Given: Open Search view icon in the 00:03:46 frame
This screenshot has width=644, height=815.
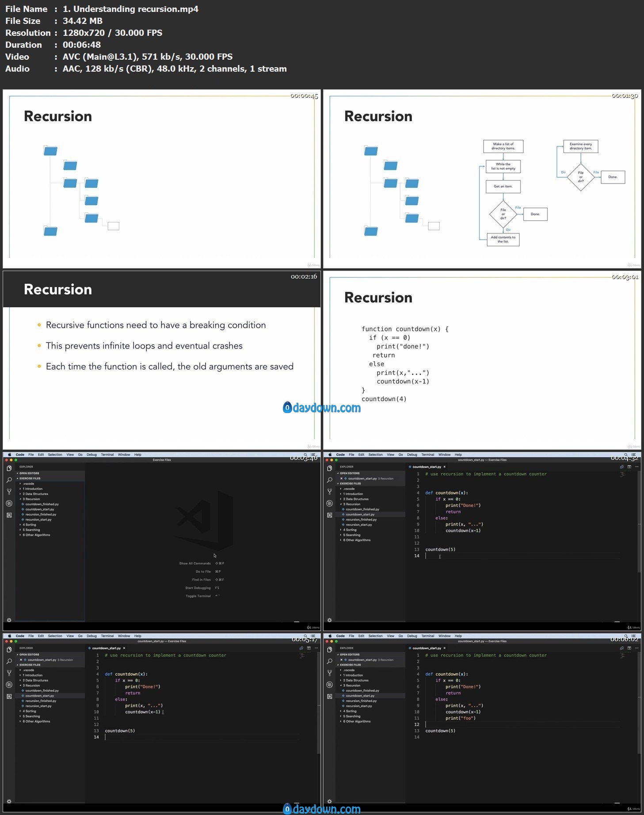Looking at the screenshot, I should pos(9,480).
